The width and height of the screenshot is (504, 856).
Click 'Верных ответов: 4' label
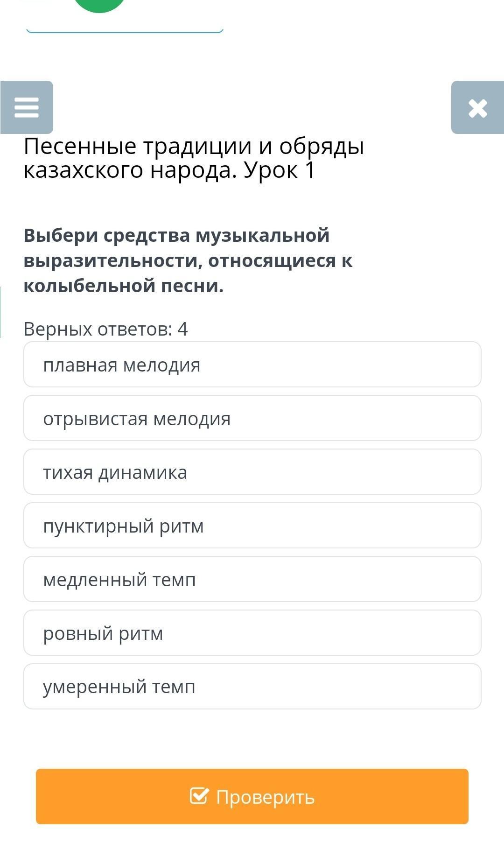point(105,329)
